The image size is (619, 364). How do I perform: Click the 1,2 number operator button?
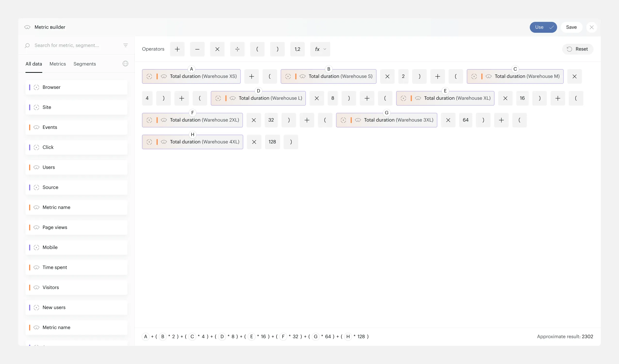coord(297,49)
